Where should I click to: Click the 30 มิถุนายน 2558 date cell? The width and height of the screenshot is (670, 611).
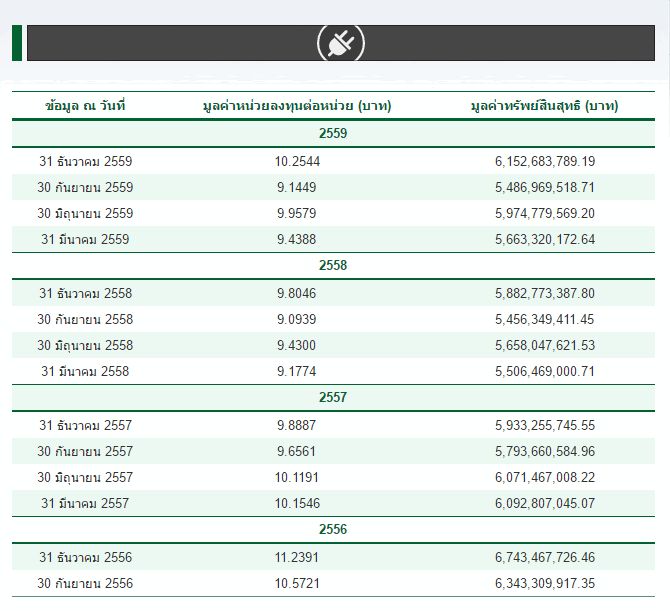(x=85, y=345)
